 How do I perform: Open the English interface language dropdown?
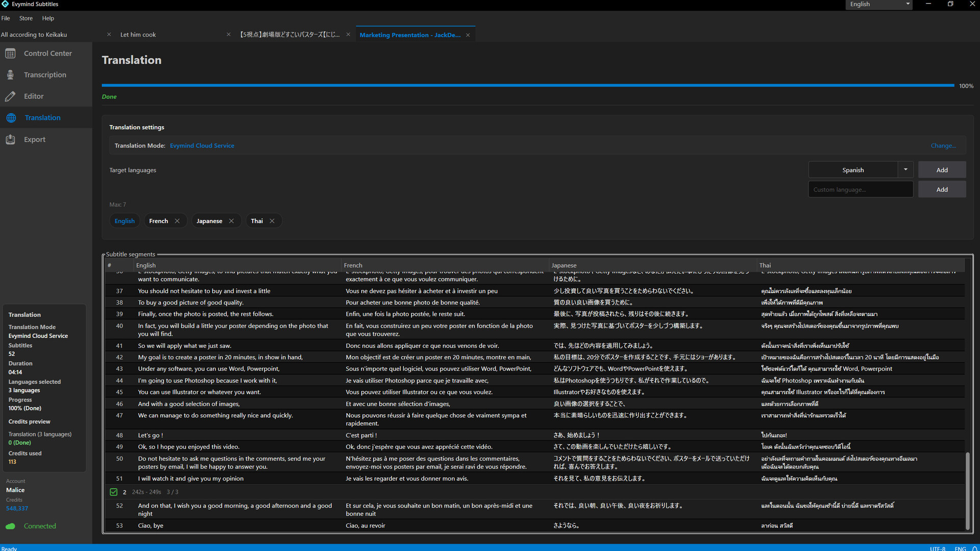tap(879, 4)
